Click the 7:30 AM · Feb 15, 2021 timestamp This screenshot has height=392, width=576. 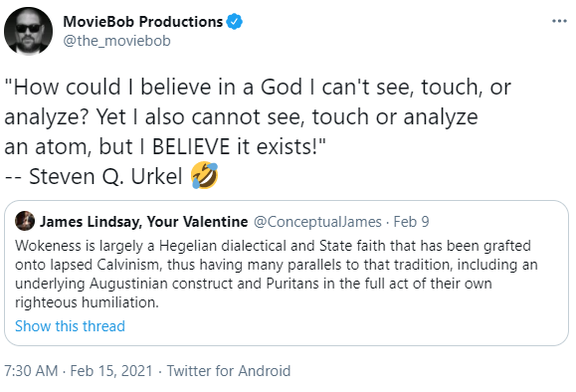tap(79, 371)
